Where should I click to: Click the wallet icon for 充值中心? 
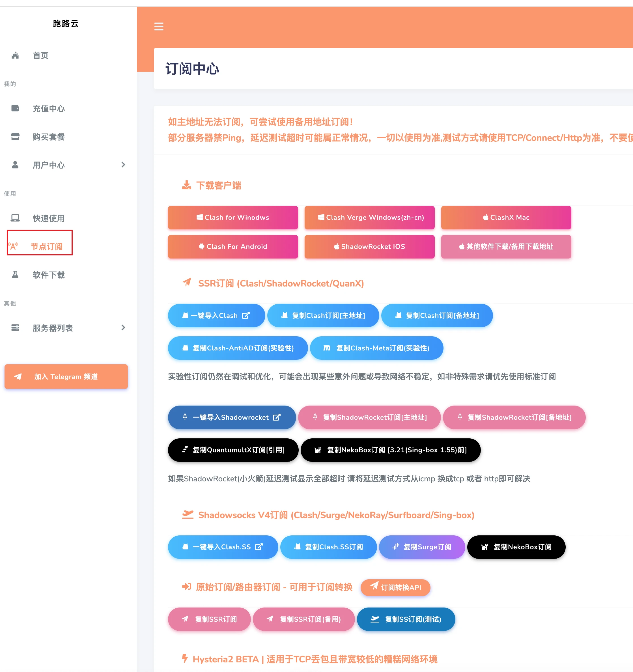tap(15, 108)
